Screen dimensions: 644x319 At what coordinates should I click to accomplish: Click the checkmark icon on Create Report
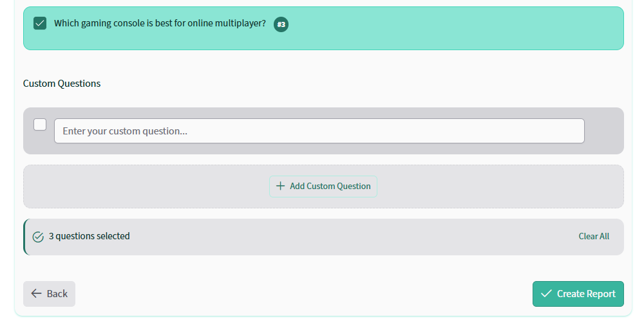click(x=546, y=294)
